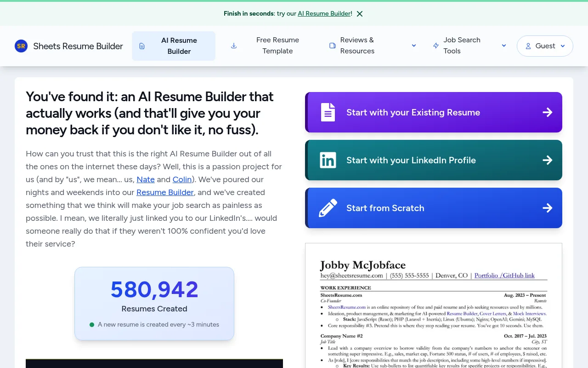Viewport: 588px width, 368px height.
Task: Click the arrow on Existing Resume button
Action: [547, 112]
